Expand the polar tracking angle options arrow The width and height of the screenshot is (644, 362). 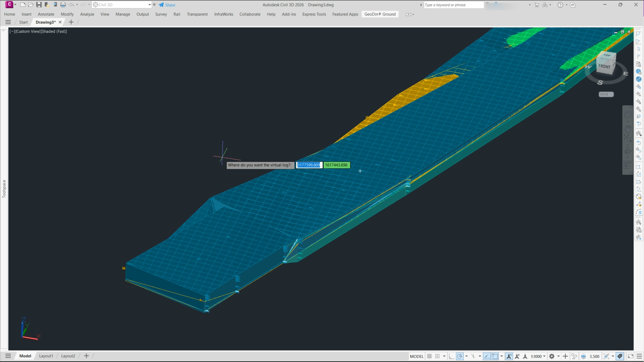pyautogui.click(x=466, y=356)
